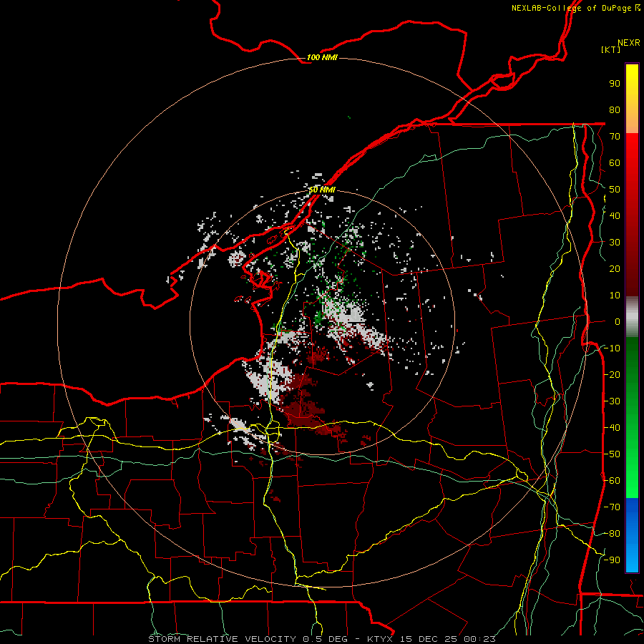
Task: Click the -60 value on velocity scale
Action: tap(612, 481)
